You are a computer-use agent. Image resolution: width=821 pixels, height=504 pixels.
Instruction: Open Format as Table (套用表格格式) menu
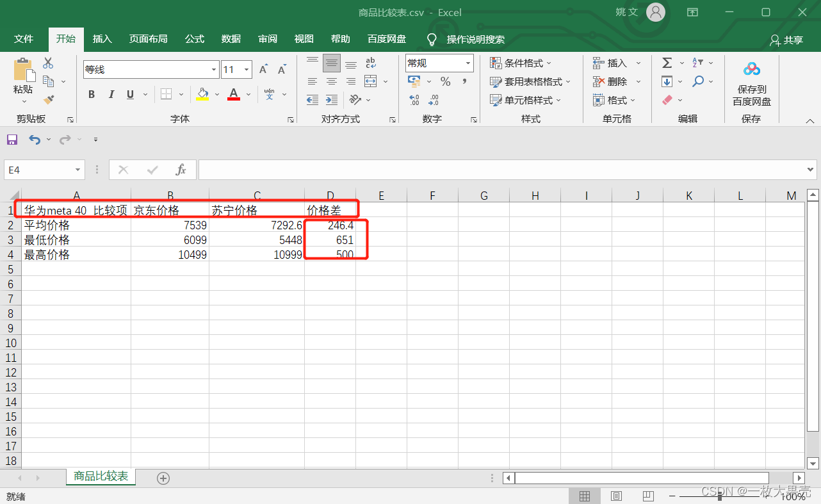click(x=530, y=81)
